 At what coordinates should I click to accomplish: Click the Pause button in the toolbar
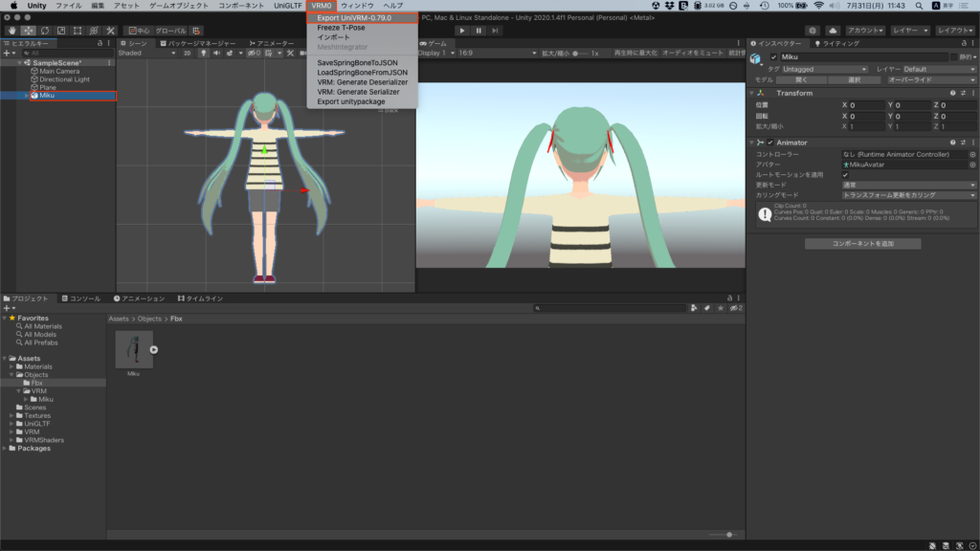click(479, 31)
